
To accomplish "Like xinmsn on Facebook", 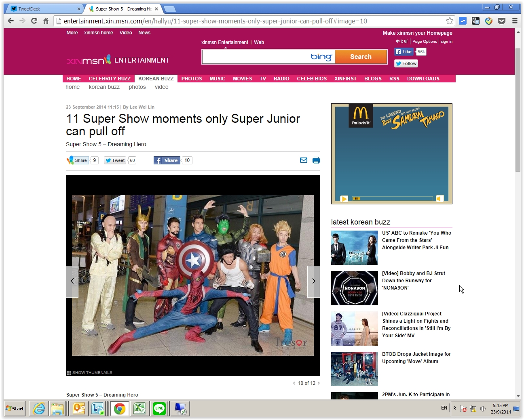I will 404,52.
